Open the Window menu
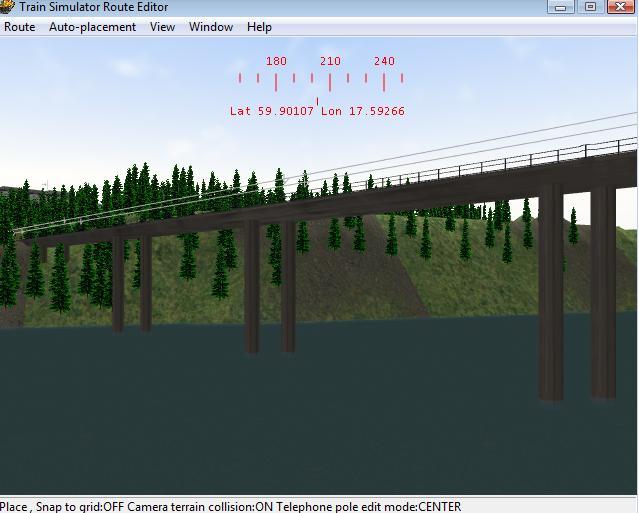The width and height of the screenshot is (639, 513). 211,27
